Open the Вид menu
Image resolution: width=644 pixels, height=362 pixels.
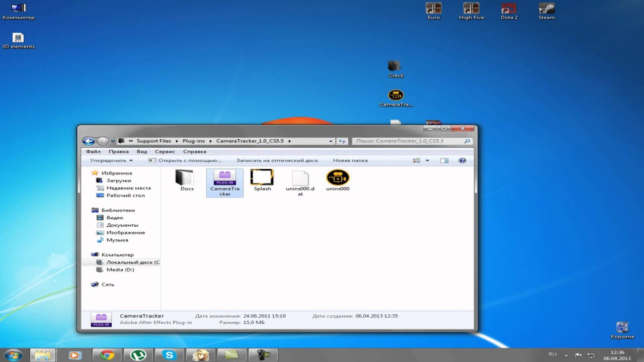[x=142, y=151]
